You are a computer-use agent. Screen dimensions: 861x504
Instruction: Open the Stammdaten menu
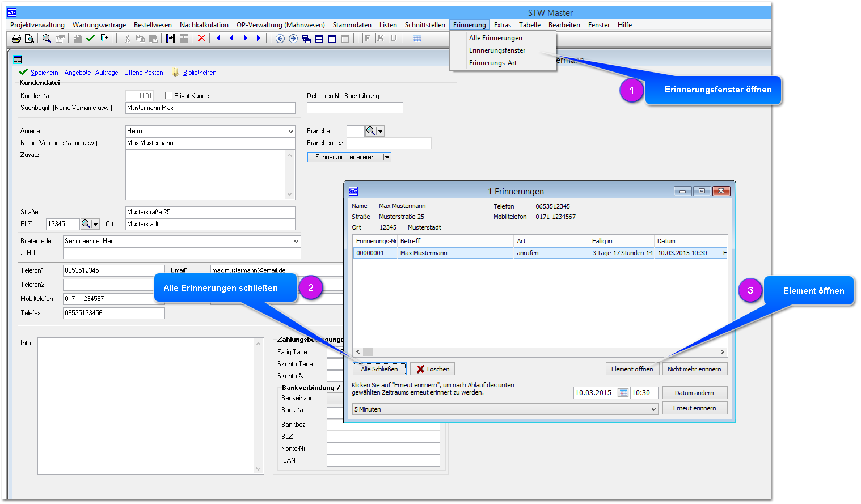(x=352, y=25)
